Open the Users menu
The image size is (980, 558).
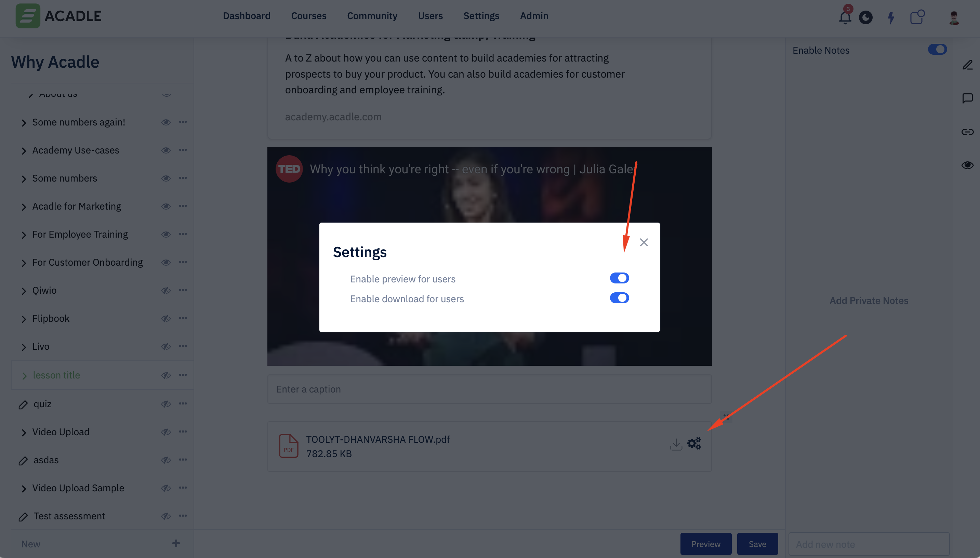point(431,16)
